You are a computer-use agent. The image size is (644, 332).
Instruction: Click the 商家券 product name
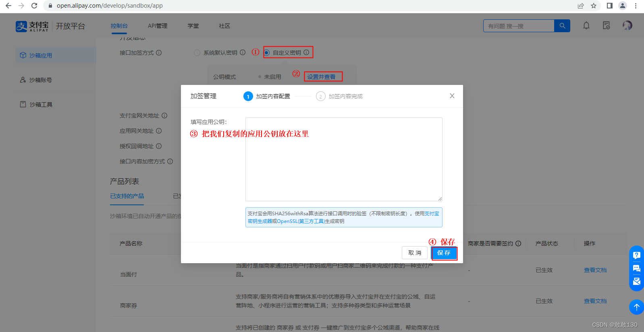pos(129,305)
